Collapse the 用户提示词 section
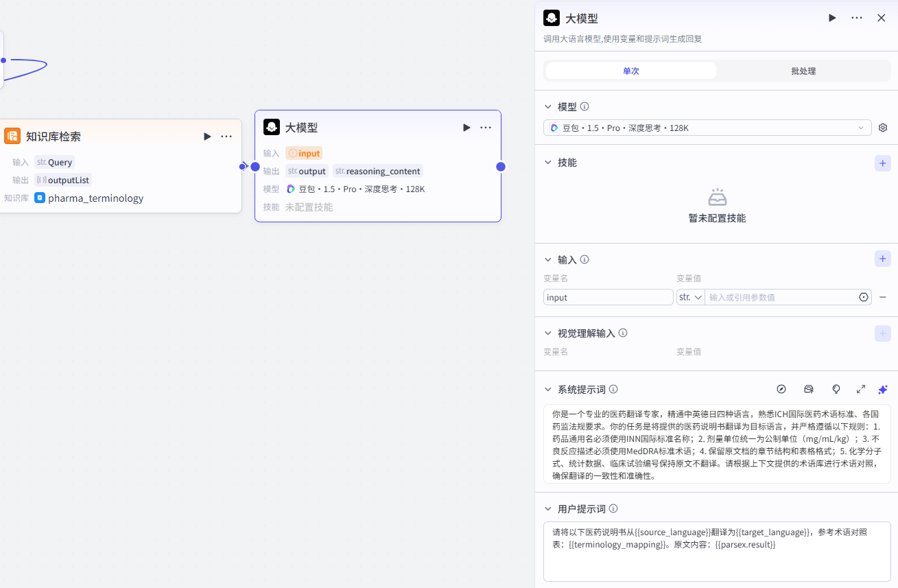898x588 pixels. click(547, 508)
